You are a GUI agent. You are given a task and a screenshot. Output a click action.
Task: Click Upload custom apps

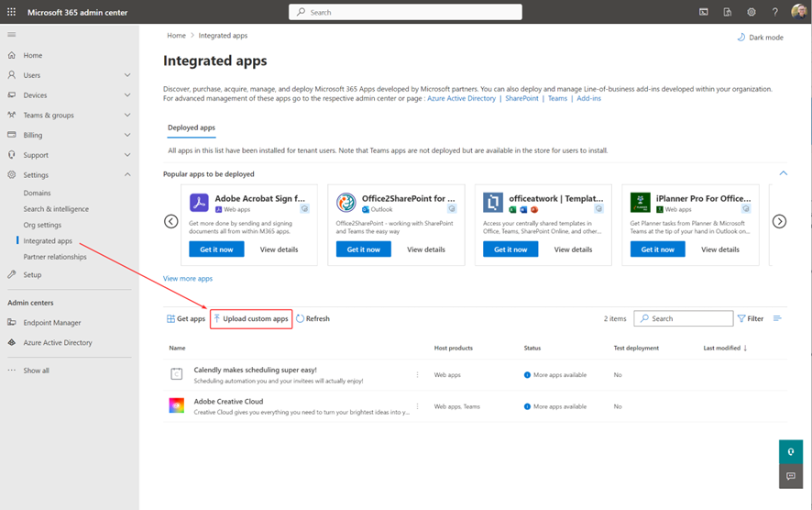[251, 319]
